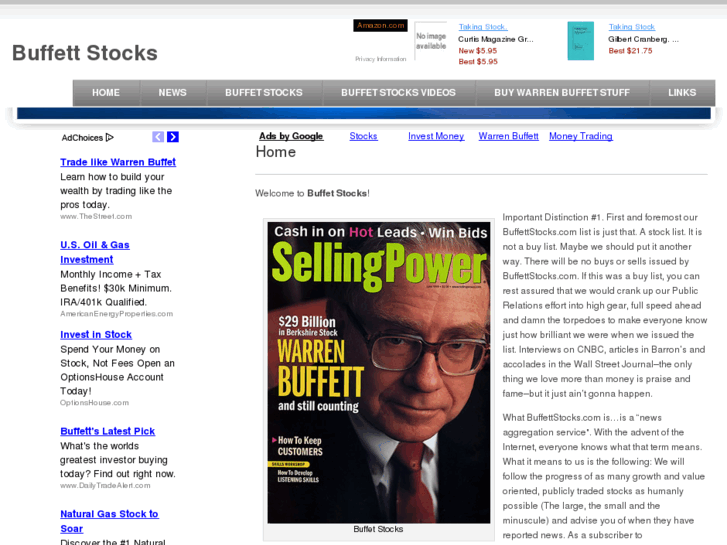Click the Buffet Stocks image caption
Screen dimensions: 727x545
tap(378, 529)
